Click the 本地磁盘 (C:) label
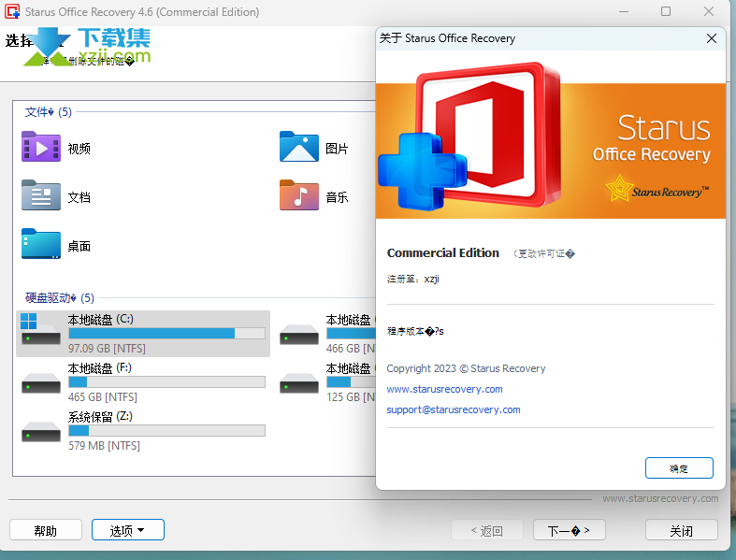 click(100, 320)
